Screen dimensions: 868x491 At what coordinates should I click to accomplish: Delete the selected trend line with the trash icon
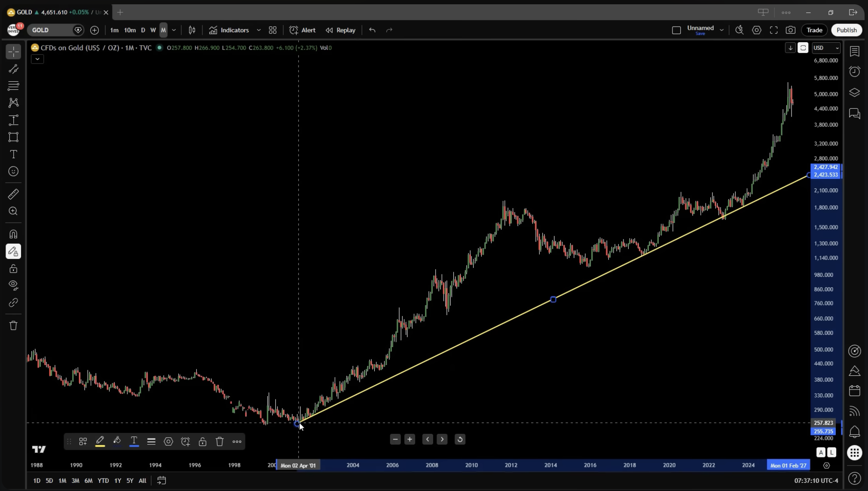220,442
